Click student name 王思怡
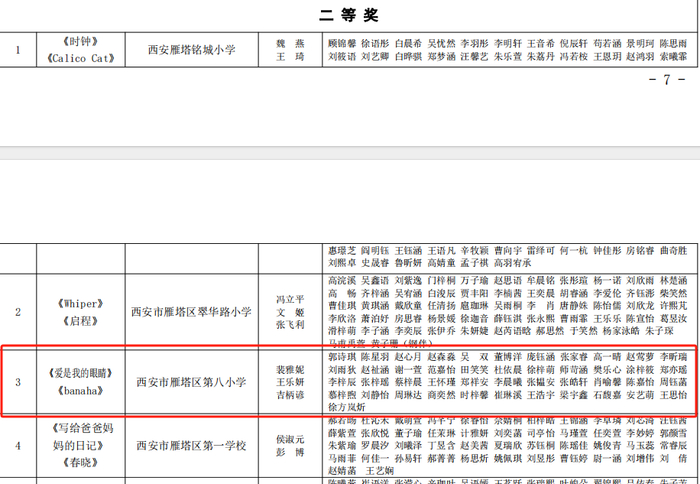 [674, 395]
